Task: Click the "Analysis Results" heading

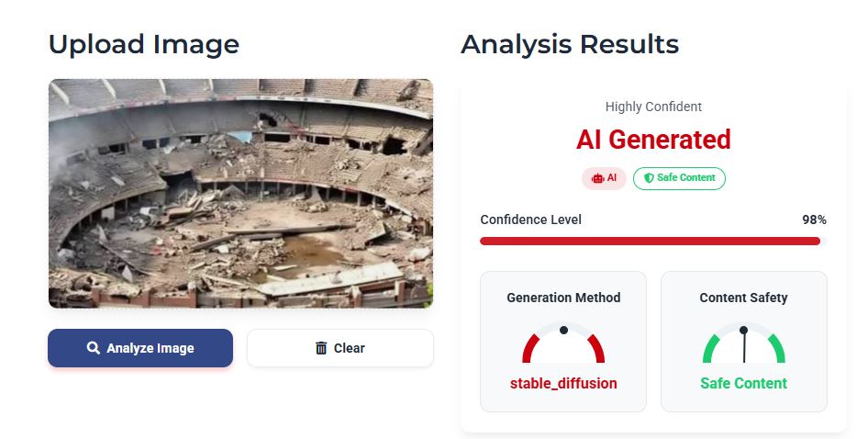Action: 570,44
